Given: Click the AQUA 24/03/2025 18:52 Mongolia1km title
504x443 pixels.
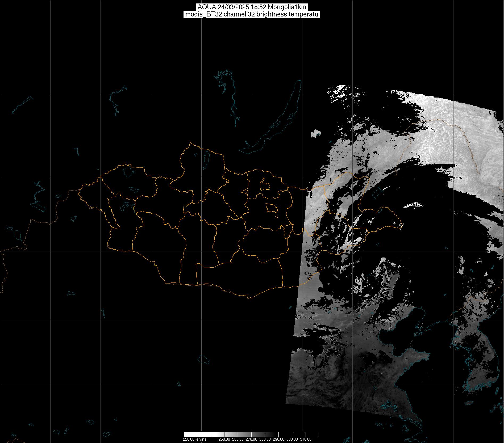Looking at the screenshot, I should 252,7.
